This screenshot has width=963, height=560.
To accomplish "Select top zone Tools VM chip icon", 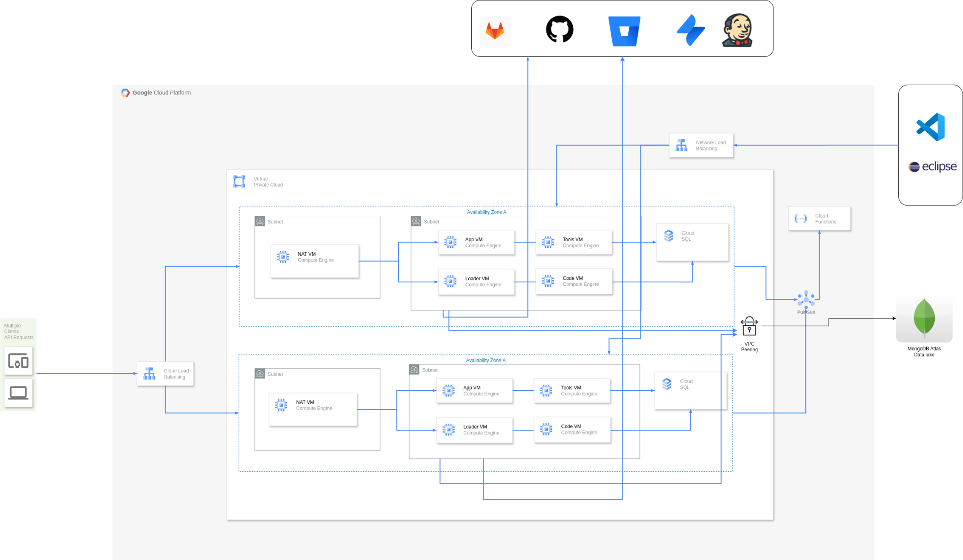I will coord(548,242).
